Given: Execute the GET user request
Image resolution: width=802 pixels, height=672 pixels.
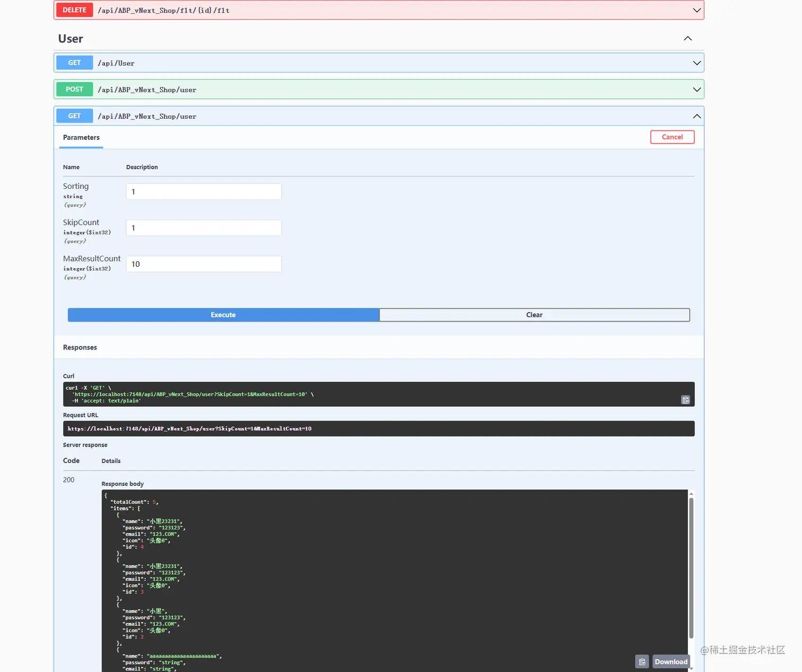Looking at the screenshot, I should point(223,315).
